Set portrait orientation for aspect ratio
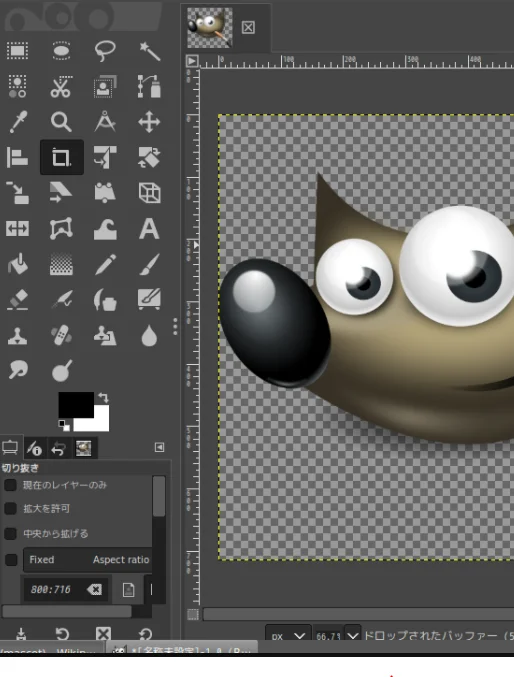This screenshot has height=677, width=514. (x=129, y=590)
